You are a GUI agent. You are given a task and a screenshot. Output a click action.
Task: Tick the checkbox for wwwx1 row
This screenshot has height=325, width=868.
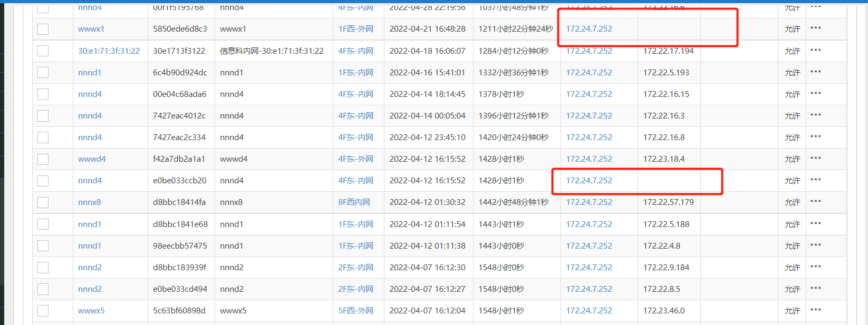[43, 29]
